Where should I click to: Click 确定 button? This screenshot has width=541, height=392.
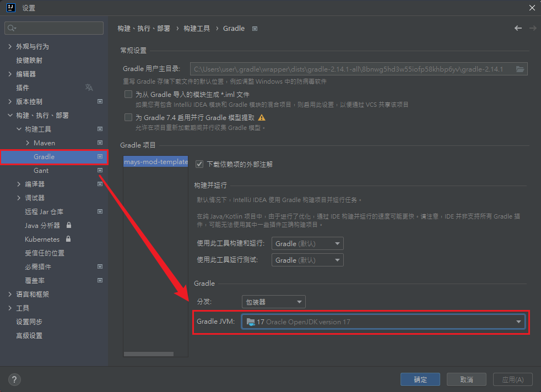point(420,379)
